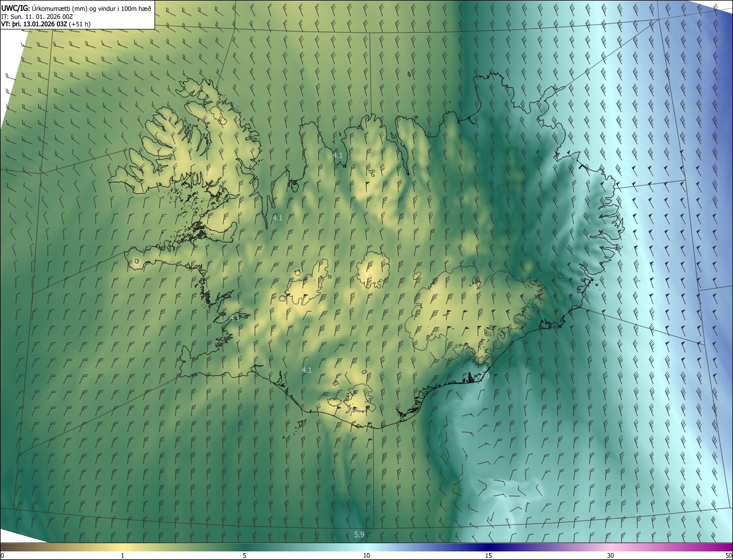Viewport: 733px width, 560px height.
Task: Click the 0 tick label on color scale
Action: point(2,556)
